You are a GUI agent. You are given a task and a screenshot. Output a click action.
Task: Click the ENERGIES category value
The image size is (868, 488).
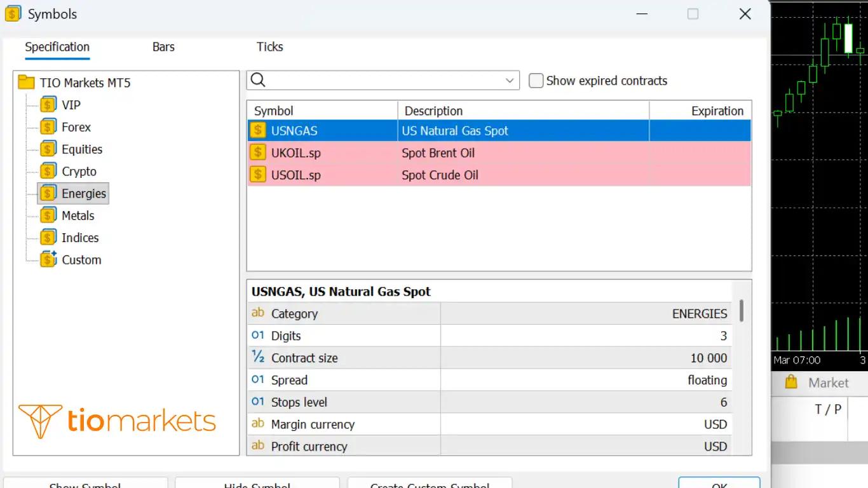point(700,313)
